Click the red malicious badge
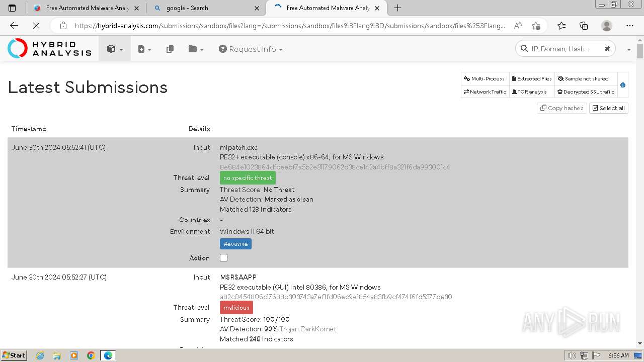644x362 pixels. [236, 308]
